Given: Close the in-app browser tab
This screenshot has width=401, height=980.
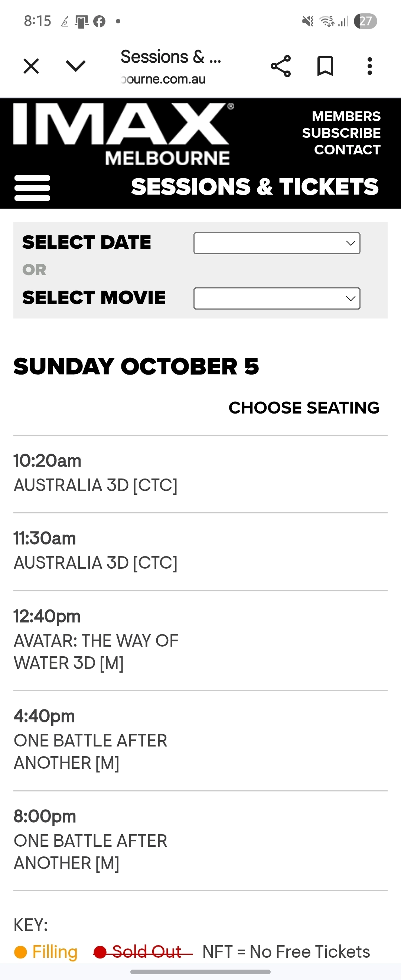Looking at the screenshot, I should pos(31,66).
